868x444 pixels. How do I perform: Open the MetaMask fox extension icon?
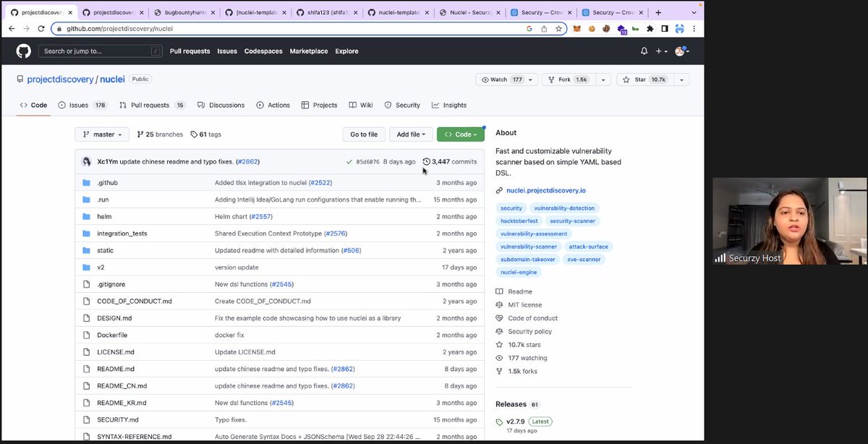click(x=576, y=28)
